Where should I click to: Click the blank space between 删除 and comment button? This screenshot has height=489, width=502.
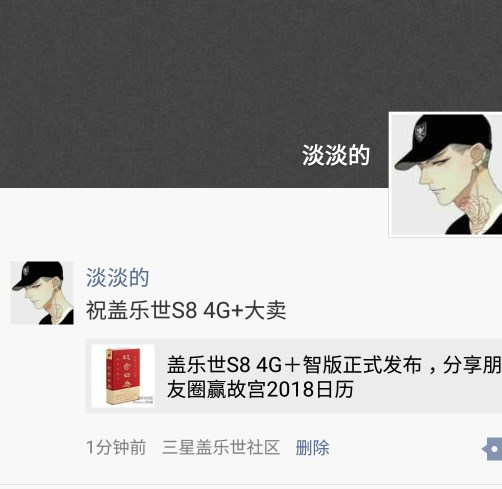405,448
